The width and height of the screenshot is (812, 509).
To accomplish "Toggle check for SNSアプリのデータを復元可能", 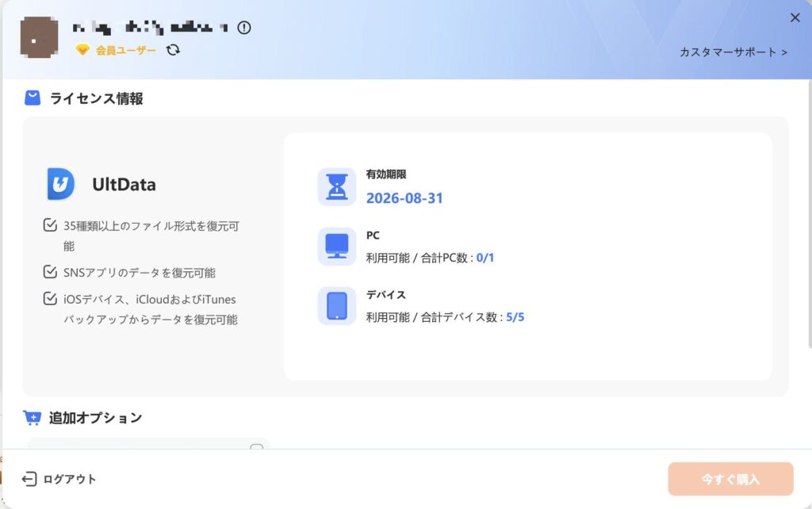I will point(50,272).
